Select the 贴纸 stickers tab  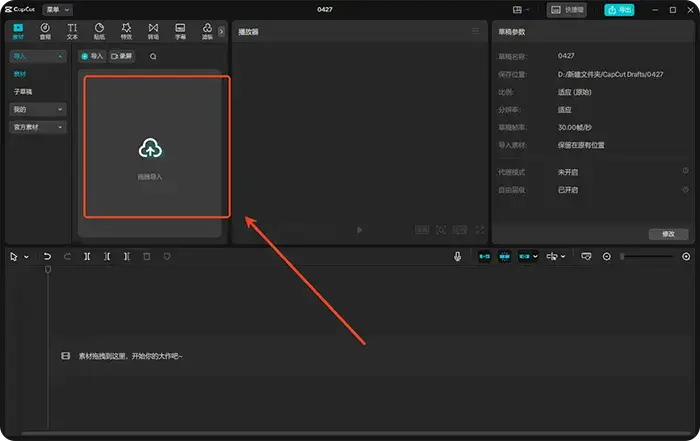(x=99, y=31)
